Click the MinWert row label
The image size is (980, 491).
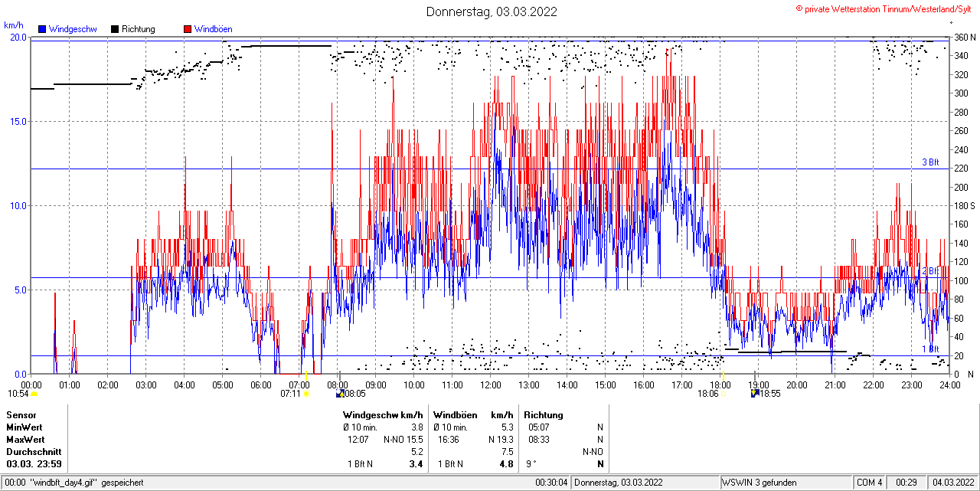pyautogui.click(x=25, y=427)
